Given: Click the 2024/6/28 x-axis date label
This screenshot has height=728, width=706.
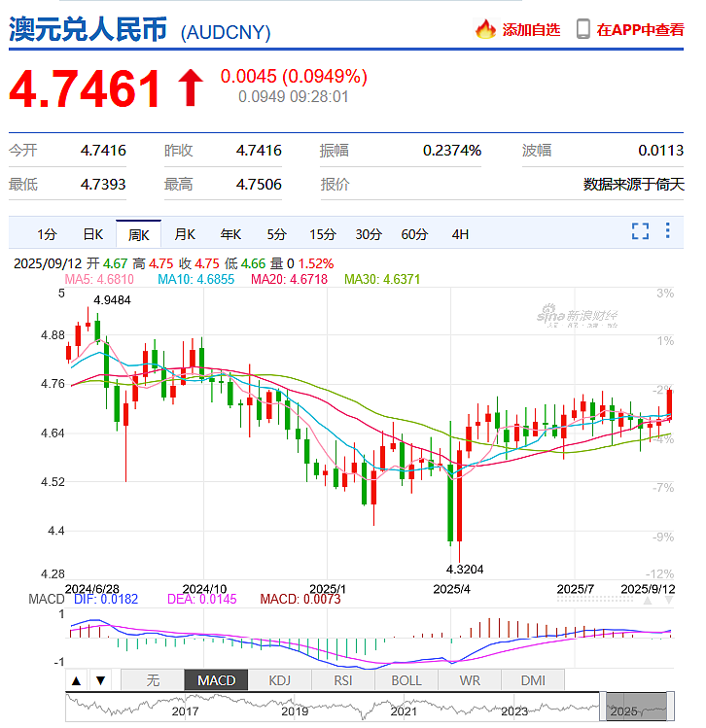Looking at the screenshot, I should tap(92, 589).
